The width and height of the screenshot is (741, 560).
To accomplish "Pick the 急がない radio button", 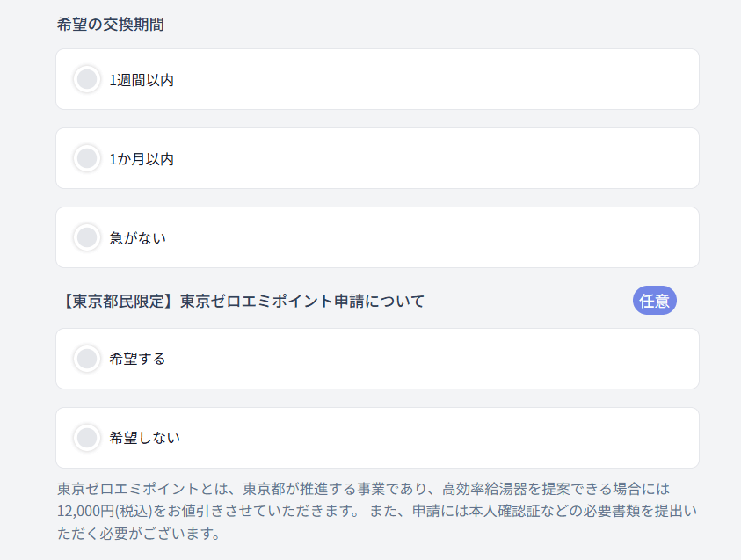I will pos(87,237).
